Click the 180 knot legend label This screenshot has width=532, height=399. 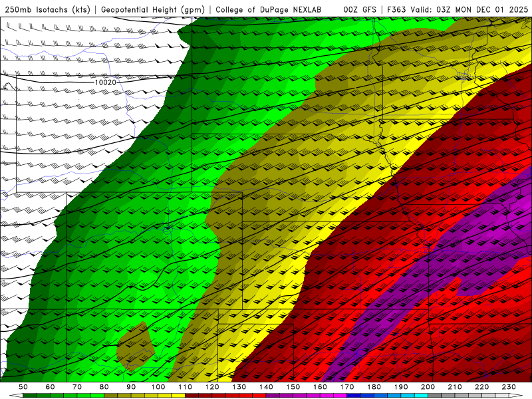[x=374, y=387]
